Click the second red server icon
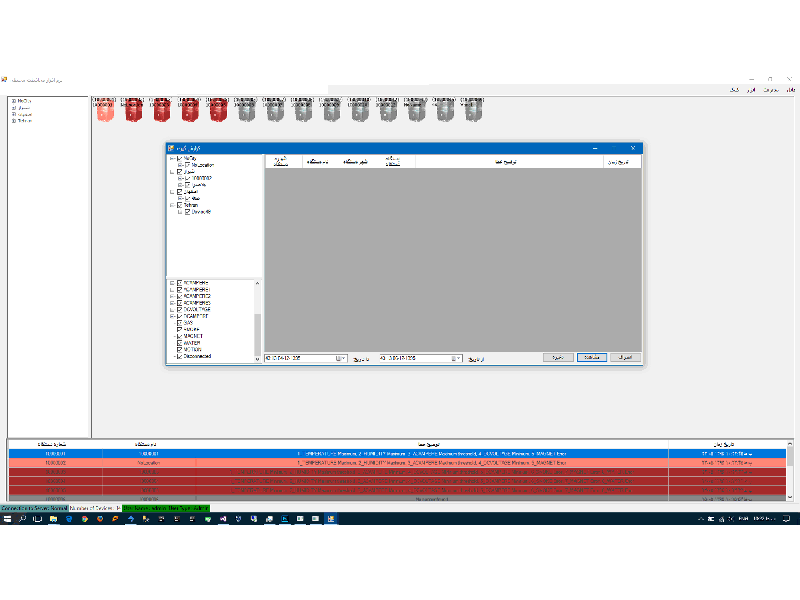The width and height of the screenshot is (800, 600). pyautogui.click(x=161, y=112)
